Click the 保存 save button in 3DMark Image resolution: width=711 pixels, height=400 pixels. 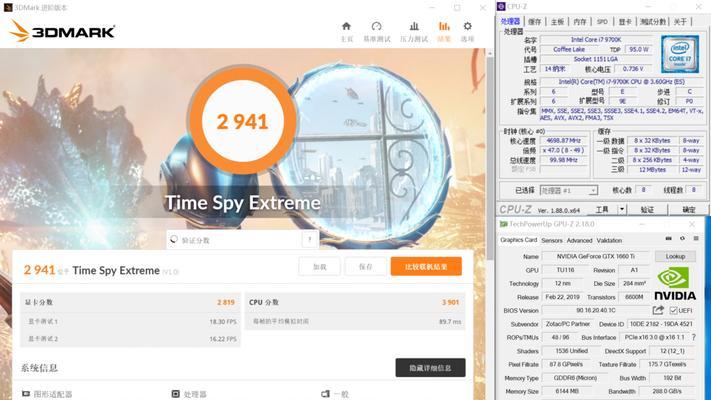[x=365, y=267]
